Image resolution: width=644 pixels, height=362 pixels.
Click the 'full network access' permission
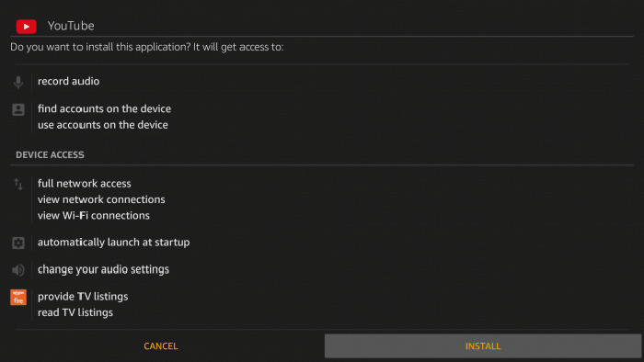[85, 183]
